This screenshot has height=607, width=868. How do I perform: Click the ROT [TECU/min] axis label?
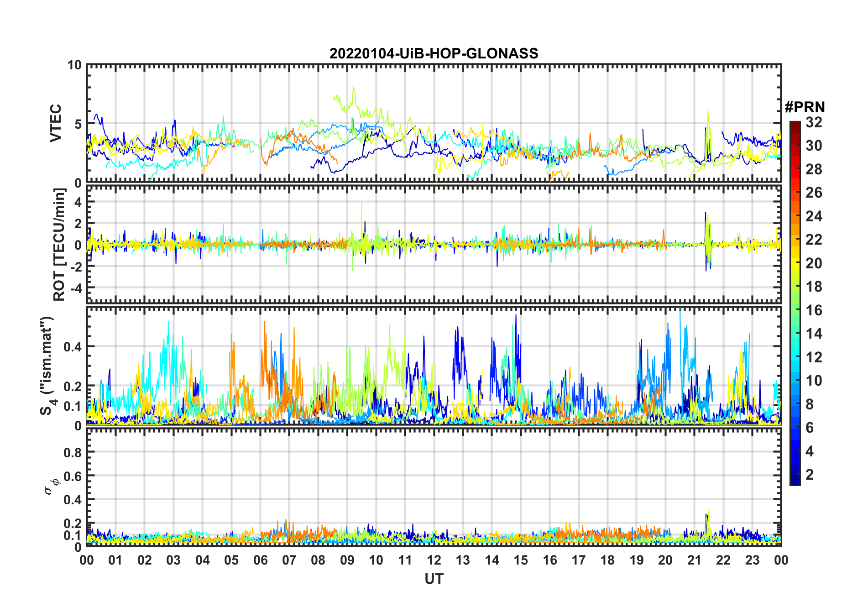tap(59, 245)
